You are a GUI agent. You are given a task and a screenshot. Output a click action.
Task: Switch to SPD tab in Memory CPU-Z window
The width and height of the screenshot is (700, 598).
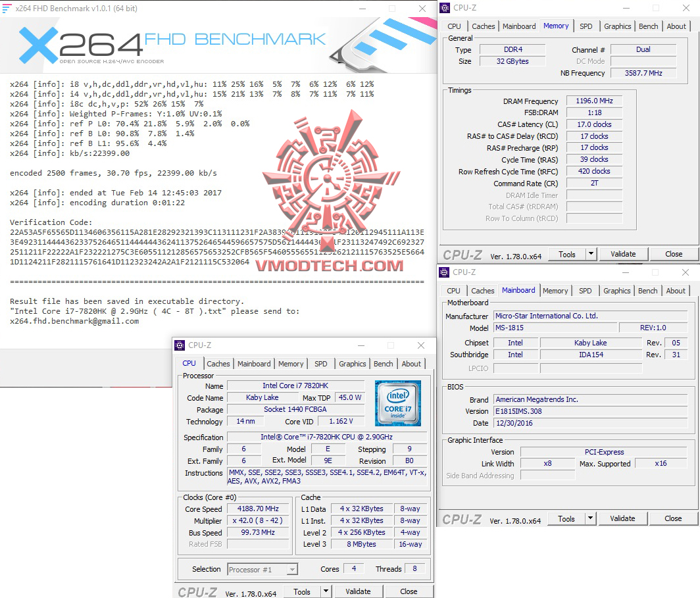tap(586, 26)
